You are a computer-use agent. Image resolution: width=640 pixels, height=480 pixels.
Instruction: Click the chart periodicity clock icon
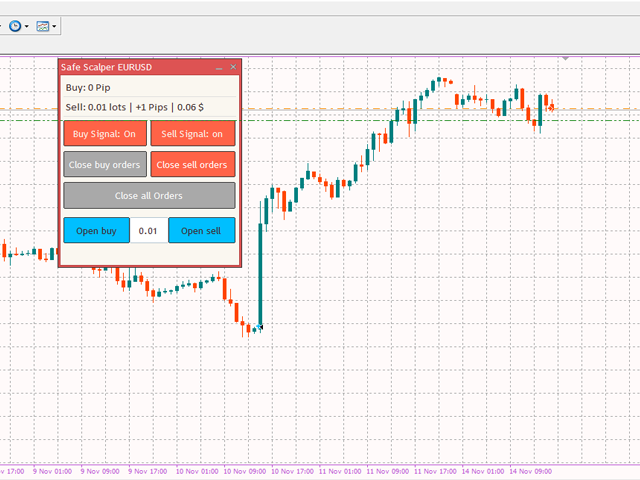point(15,26)
